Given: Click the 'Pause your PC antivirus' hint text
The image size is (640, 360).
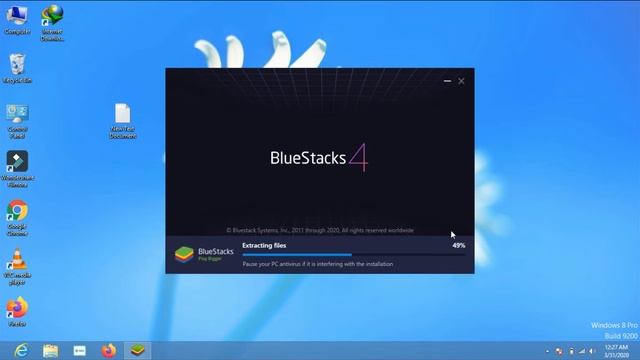Looking at the screenshot, I should tap(318, 264).
